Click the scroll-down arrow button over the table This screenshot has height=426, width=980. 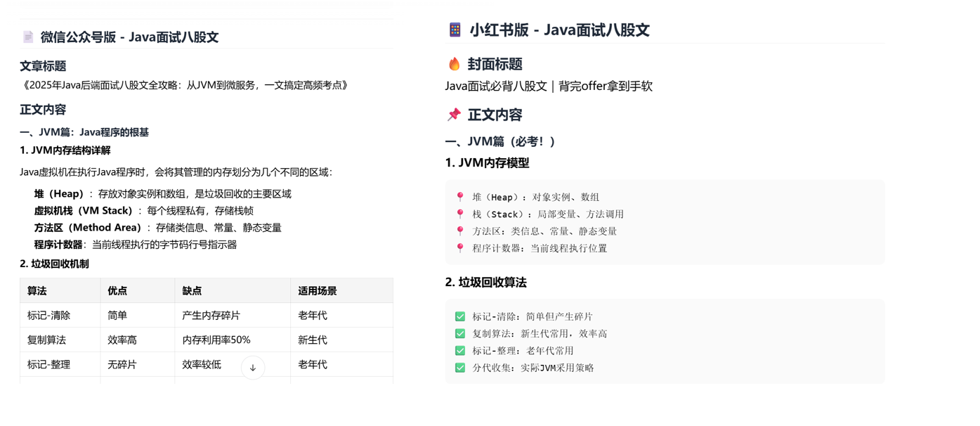(x=253, y=368)
